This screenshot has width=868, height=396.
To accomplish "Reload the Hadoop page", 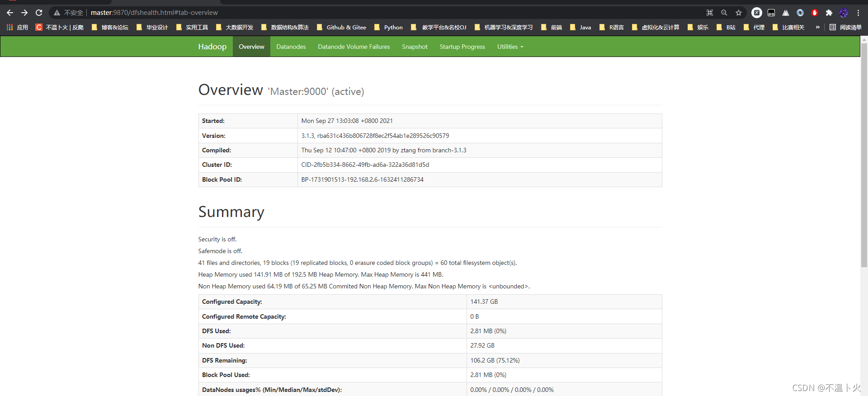I will point(39,13).
